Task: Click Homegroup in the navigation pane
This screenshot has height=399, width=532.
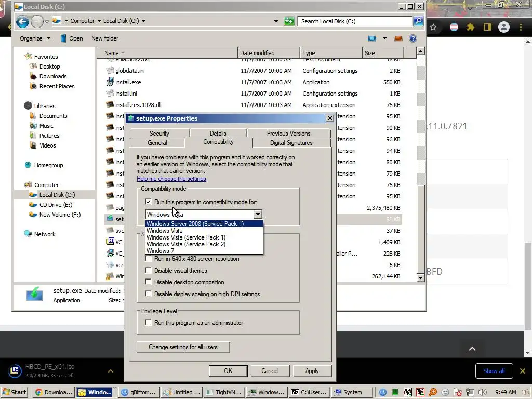Action: click(x=48, y=165)
